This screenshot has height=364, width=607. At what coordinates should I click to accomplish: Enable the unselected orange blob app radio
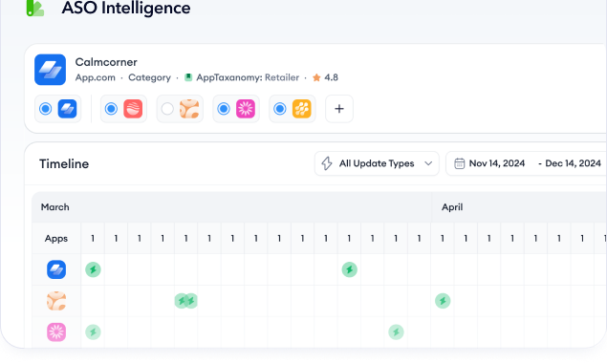tap(167, 109)
